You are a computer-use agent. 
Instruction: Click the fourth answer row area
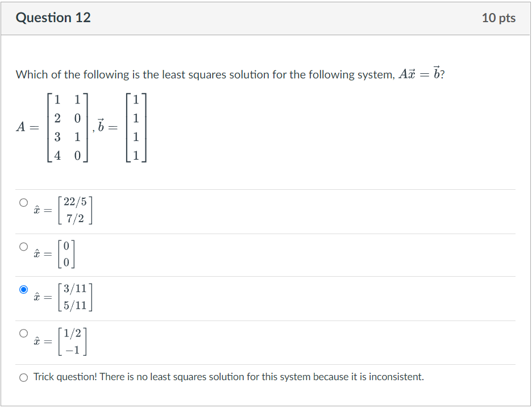coord(227,341)
